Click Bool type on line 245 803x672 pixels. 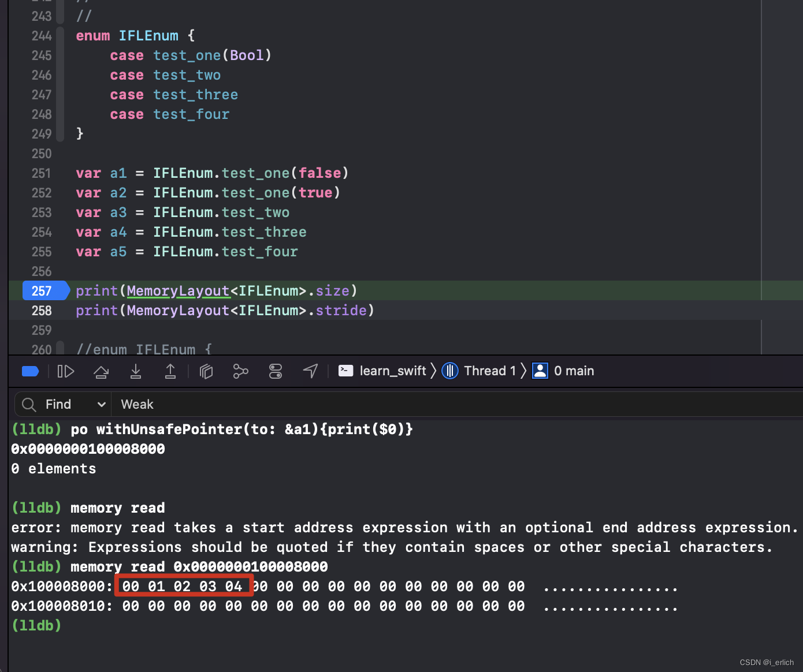coord(247,55)
